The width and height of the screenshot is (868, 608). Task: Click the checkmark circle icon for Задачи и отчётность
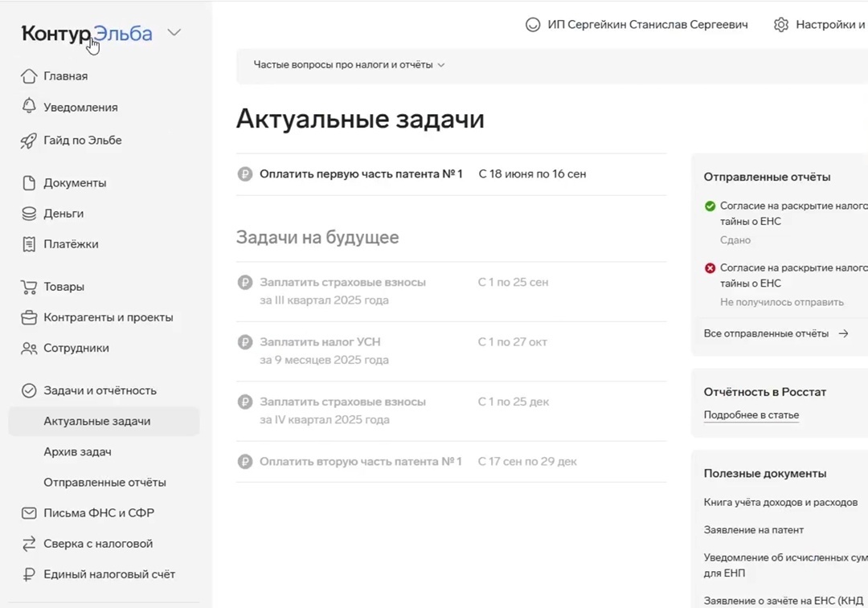[x=29, y=390]
